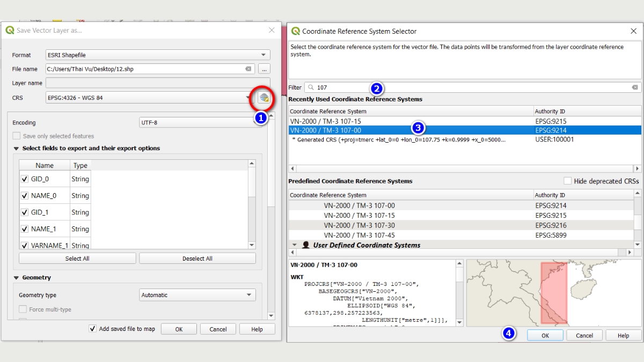Click Name column header in fields table
The image size is (644, 362).
(45, 165)
